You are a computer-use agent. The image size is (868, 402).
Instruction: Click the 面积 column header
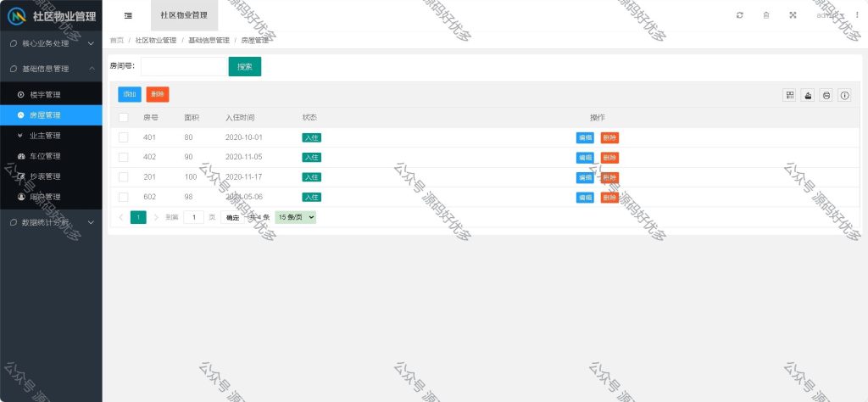point(192,117)
